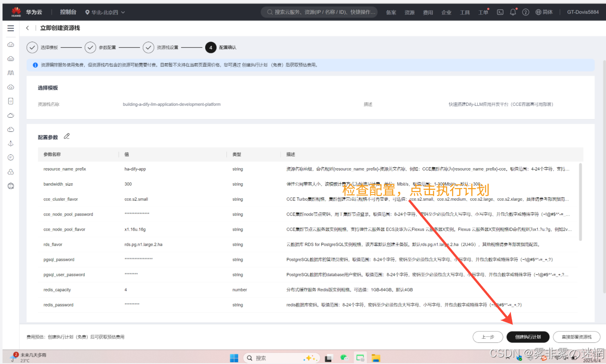This screenshot has height=364, width=606.
Task: Select the rds.pg.n1.large.2.ha value cell
Action: (x=143, y=245)
